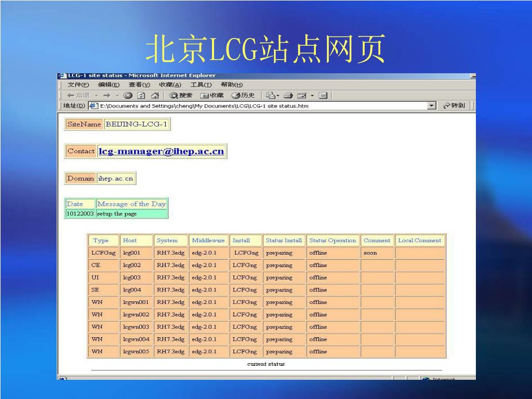The height and width of the screenshot is (399, 532).
Task: Click the Mail toolbar icon
Action: point(271,96)
